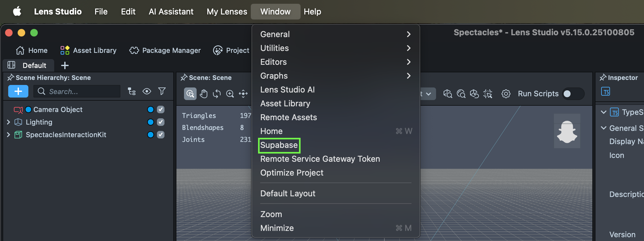
Task: Click the zoom tool magnifier icon
Action: (230, 94)
